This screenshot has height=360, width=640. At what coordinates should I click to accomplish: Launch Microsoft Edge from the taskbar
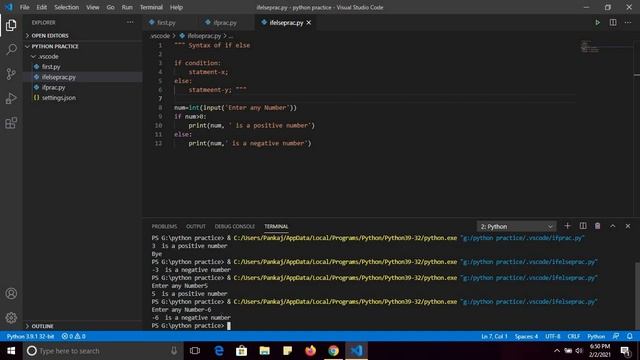pos(219,351)
